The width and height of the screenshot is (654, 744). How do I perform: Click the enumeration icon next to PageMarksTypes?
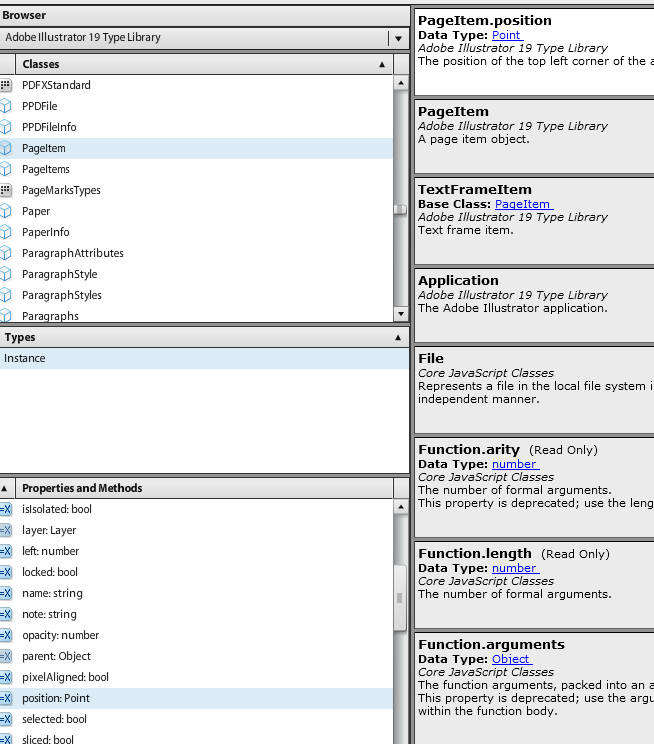[x=5, y=190]
